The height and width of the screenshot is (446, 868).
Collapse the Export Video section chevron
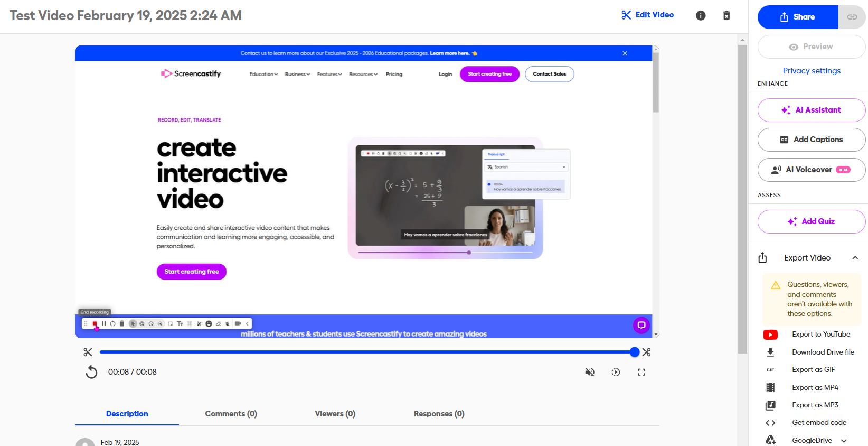point(855,258)
